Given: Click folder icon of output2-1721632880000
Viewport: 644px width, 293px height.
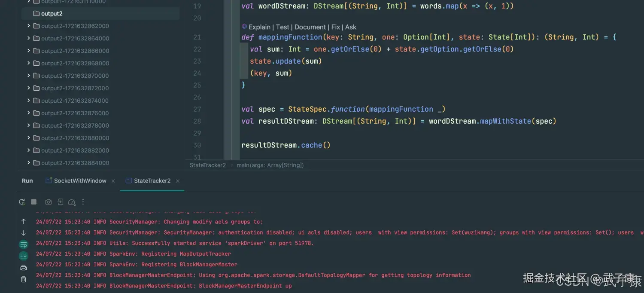Looking at the screenshot, I should point(36,138).
